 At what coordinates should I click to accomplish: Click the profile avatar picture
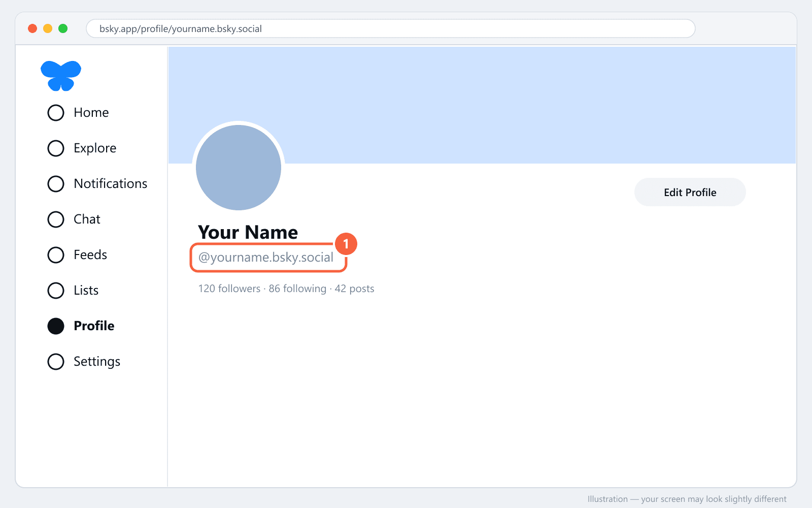pos(239,168)
